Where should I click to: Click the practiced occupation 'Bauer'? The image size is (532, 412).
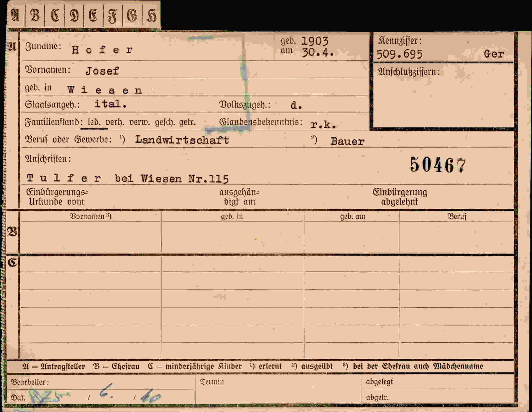click(x=347, y=141)
